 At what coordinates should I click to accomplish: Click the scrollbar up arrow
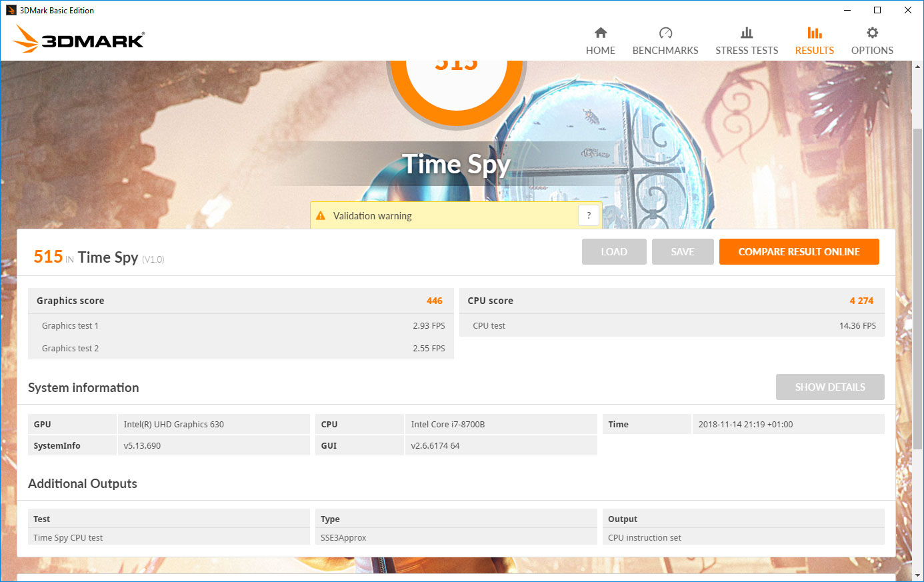[917, 67]
